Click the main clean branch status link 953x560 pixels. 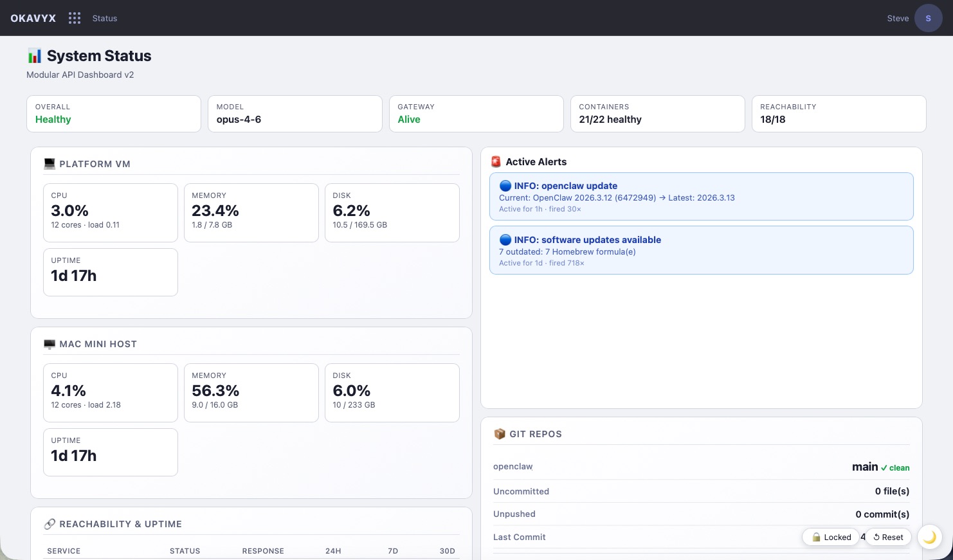(x=880, y=467)
